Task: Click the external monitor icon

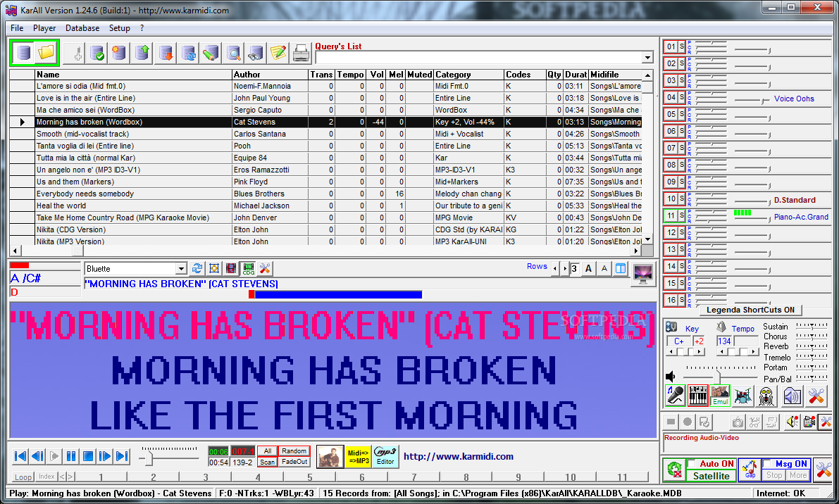Action: coord(642,275)
